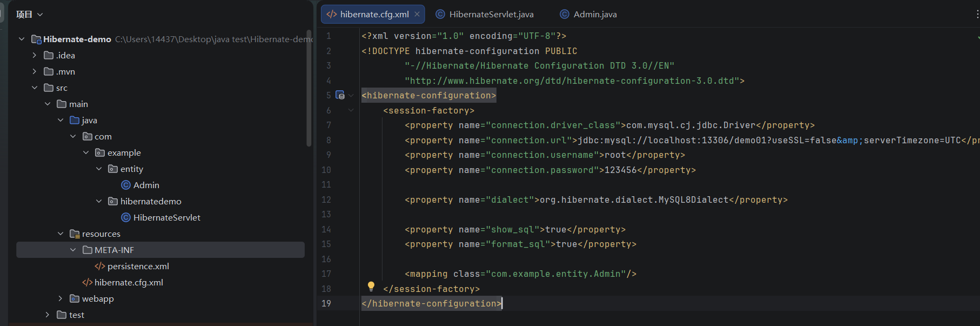Switch to the HibernateServlet.java tab

[485, 15]
